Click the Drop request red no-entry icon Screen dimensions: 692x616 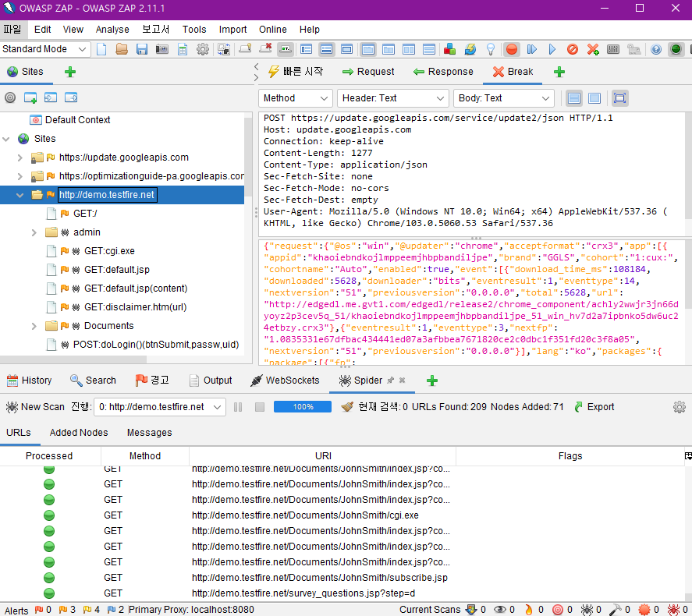click(573, 49)
